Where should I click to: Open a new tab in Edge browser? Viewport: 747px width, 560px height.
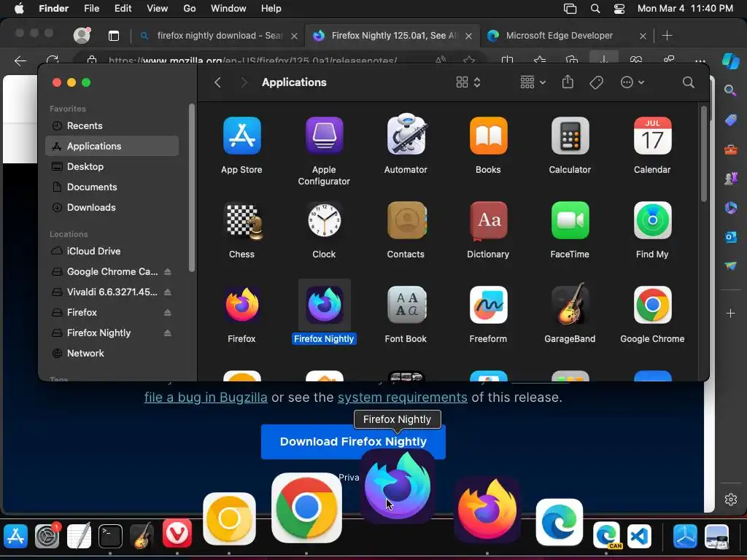[x=667, y=36]
